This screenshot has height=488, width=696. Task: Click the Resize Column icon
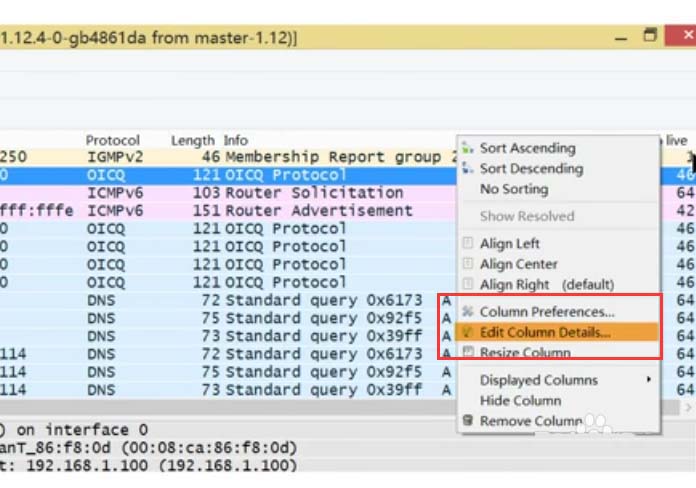pos(467,352)
